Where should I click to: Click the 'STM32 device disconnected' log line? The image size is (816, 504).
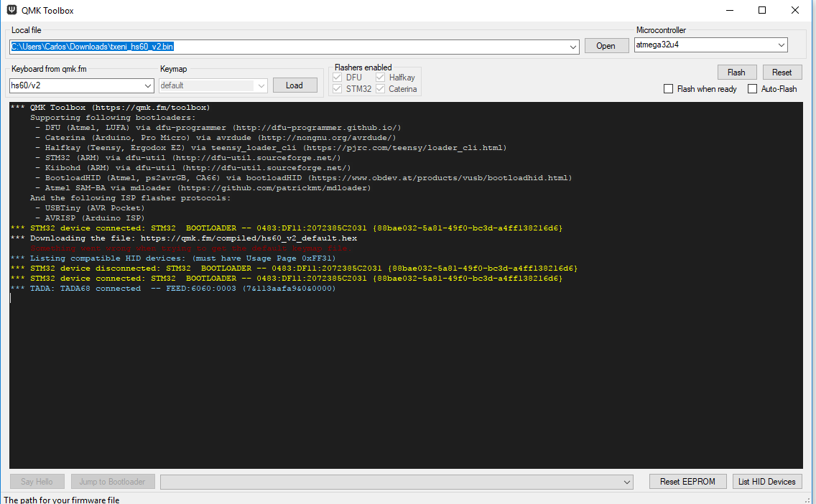tap(294, 269)
